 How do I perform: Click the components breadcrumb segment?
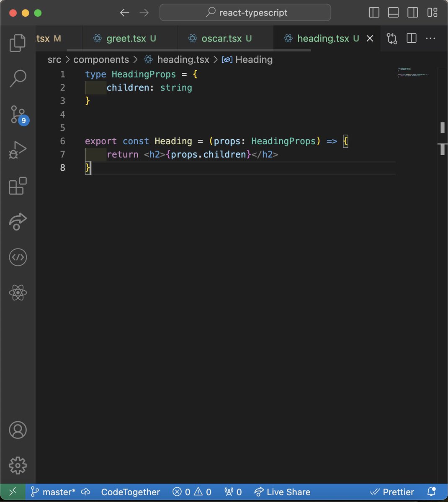101,60
